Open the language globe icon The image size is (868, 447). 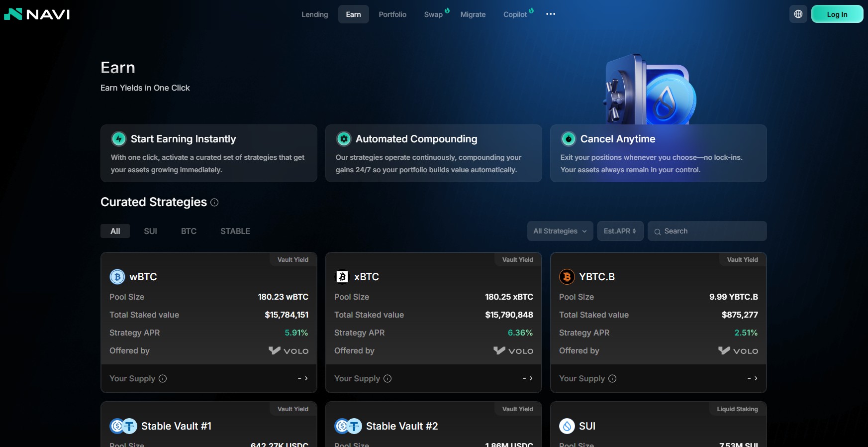tap(798, 14)
